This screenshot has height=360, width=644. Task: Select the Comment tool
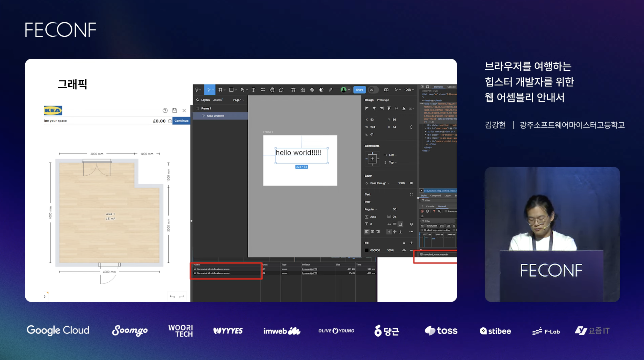(281, 90)
